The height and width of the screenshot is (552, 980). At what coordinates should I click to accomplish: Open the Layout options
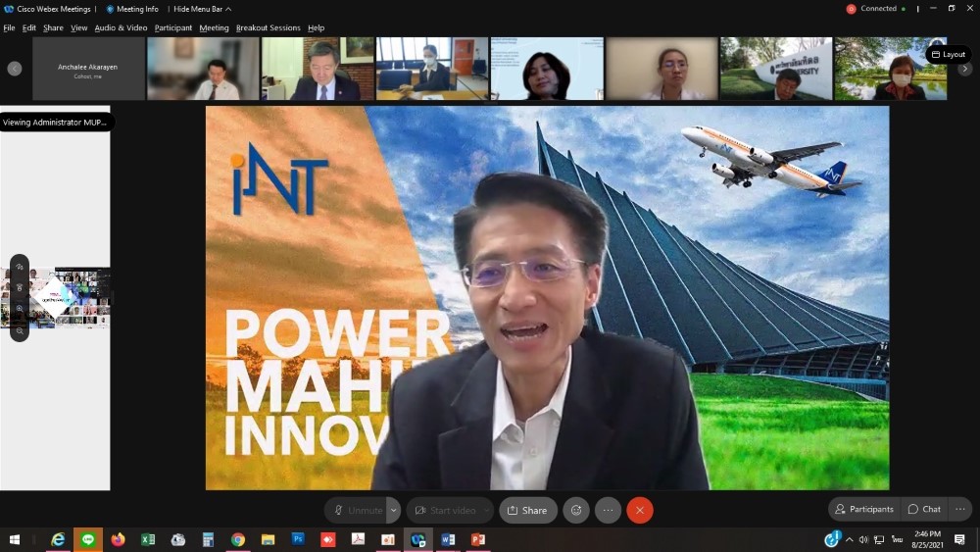(x=948, y=54)
